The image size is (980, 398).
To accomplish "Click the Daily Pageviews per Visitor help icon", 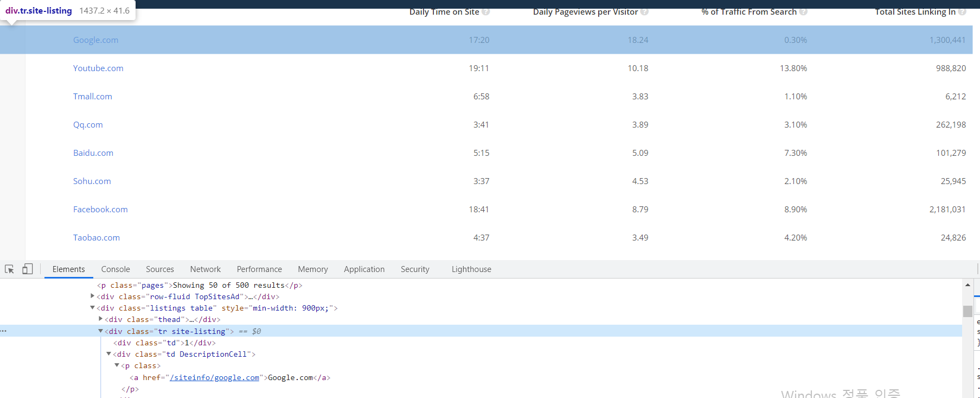I will pos(644,11).
